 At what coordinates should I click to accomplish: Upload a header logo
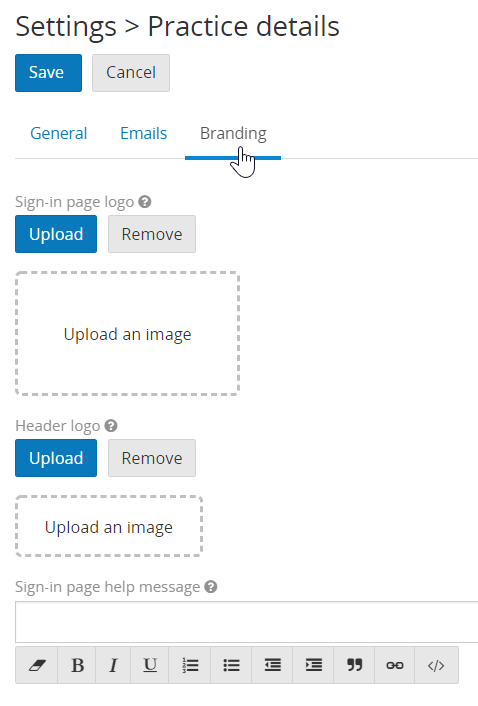(56, 458)
